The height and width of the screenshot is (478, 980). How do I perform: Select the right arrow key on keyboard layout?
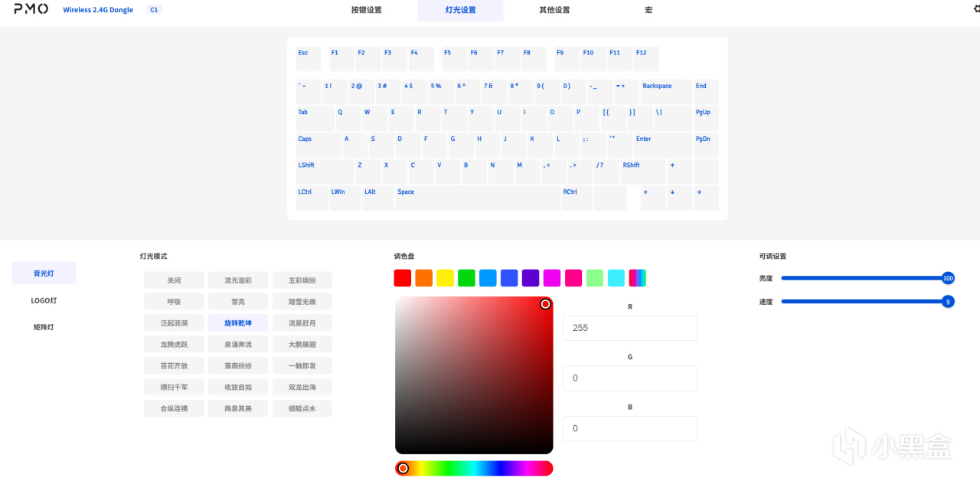pos(706,198)
